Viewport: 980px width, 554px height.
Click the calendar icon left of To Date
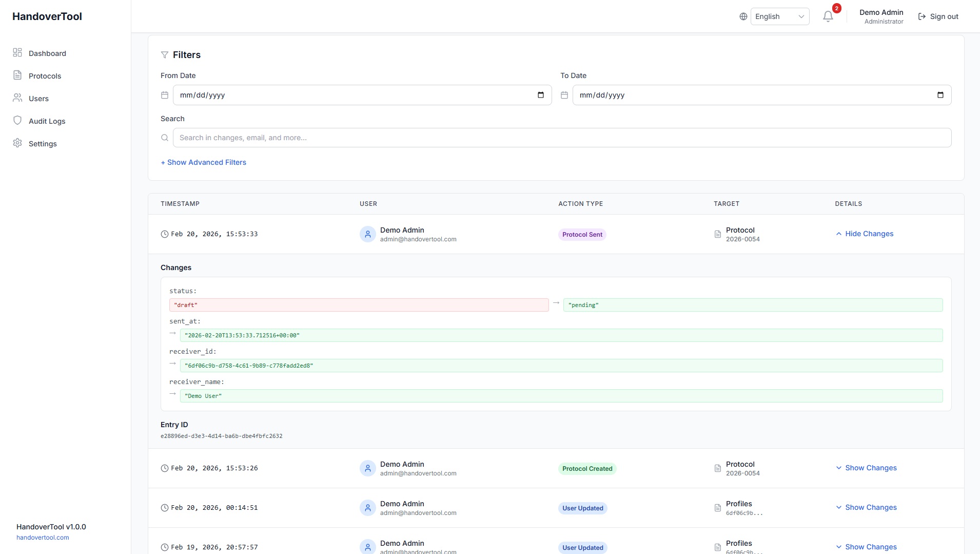(564, 95)
